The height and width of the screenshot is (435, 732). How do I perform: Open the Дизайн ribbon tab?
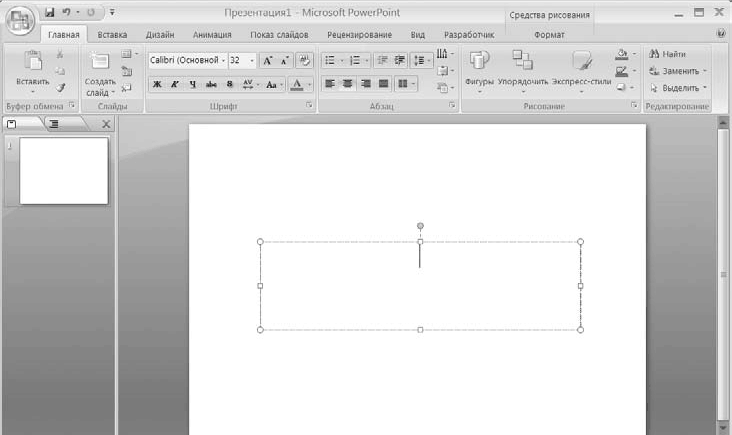click(159, 34)
